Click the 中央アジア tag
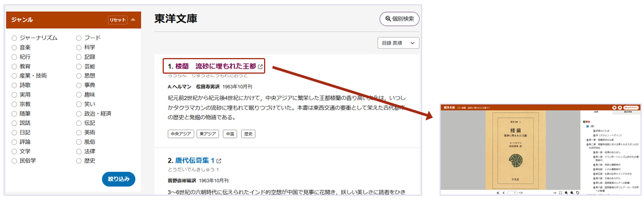 point(181,133)
